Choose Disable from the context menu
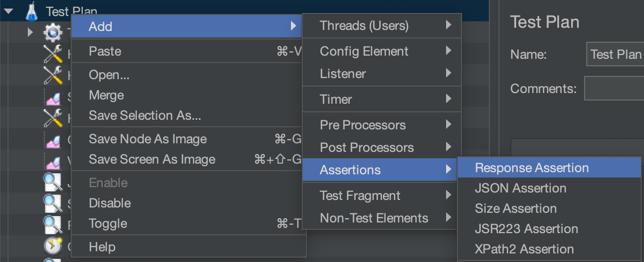This screenshot has width=644, height=262. coord(110,203)
